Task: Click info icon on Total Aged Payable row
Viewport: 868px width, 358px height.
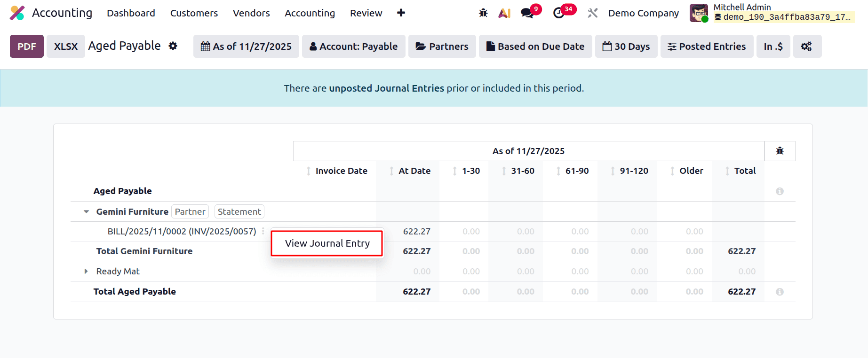Action: [780, 292]
